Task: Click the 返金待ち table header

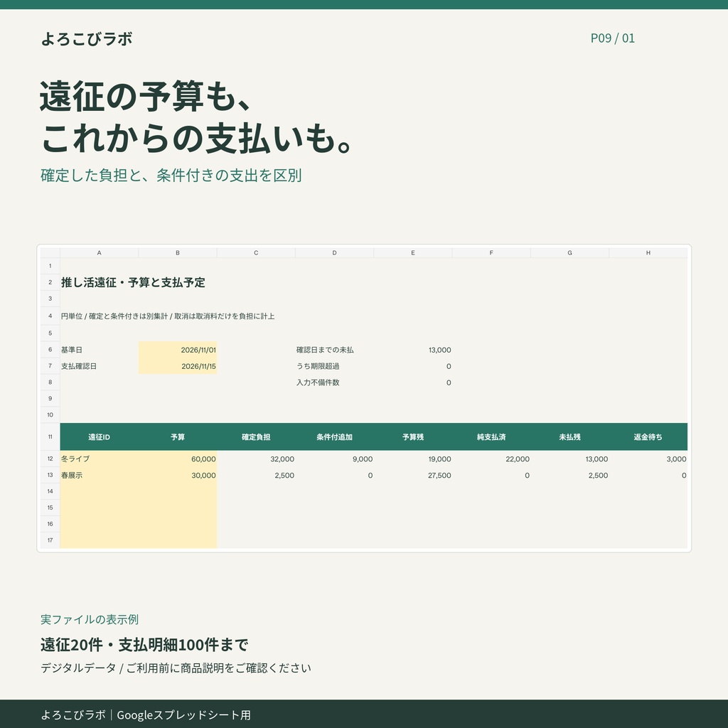Action: [x=648, y=437]
